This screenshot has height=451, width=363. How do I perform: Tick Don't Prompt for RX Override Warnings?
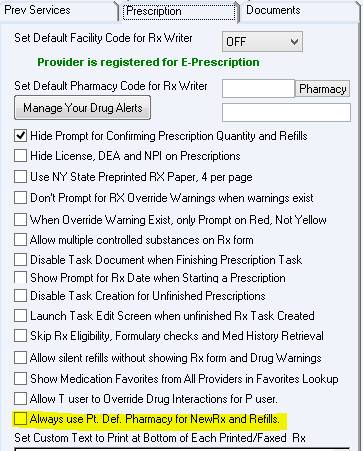coord(20,198)
